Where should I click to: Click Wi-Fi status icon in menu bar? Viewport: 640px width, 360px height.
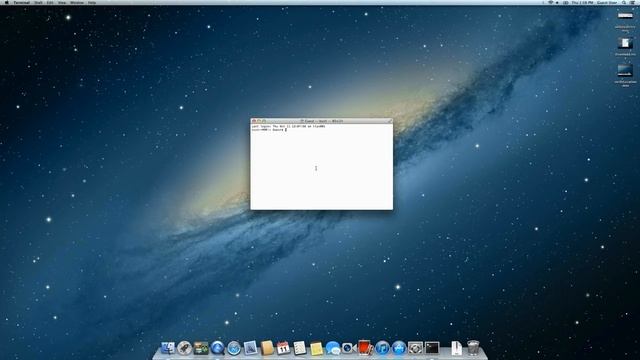(x=551, y=2)
